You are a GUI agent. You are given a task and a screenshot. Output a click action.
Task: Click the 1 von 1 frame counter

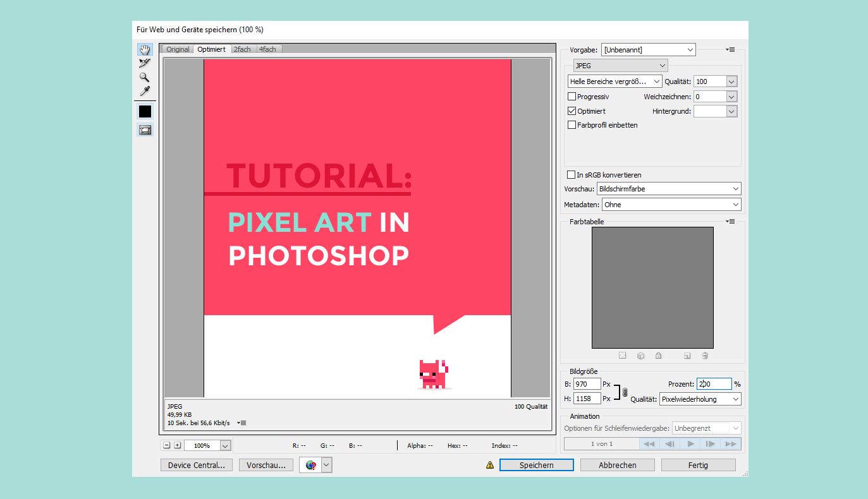pyautogui.click(x=602, y=444)
